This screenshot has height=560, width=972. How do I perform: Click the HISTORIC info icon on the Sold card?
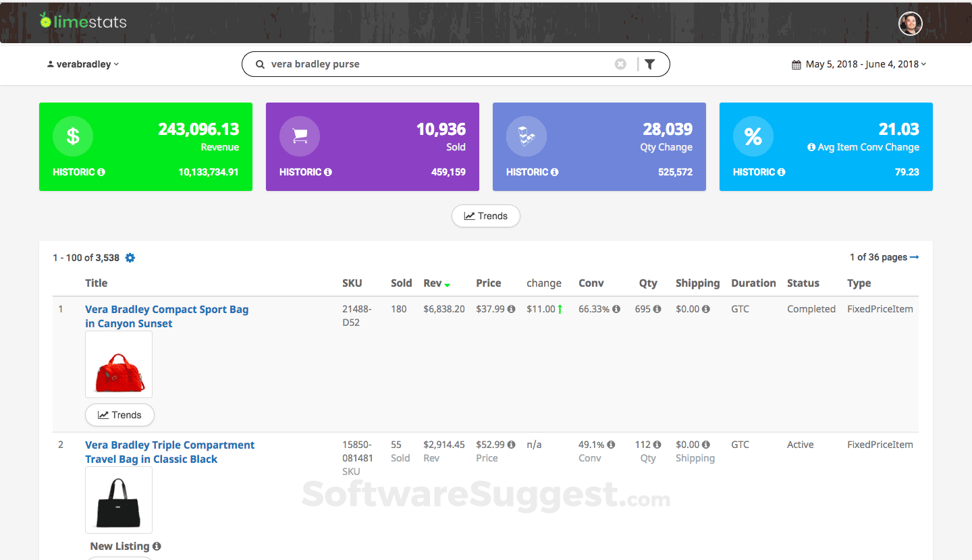coord(328,172)
